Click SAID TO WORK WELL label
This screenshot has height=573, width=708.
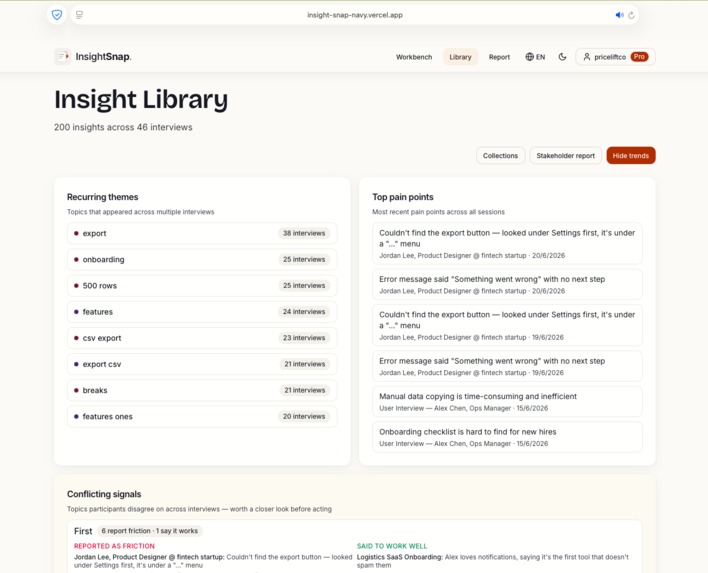coord(392,546)
